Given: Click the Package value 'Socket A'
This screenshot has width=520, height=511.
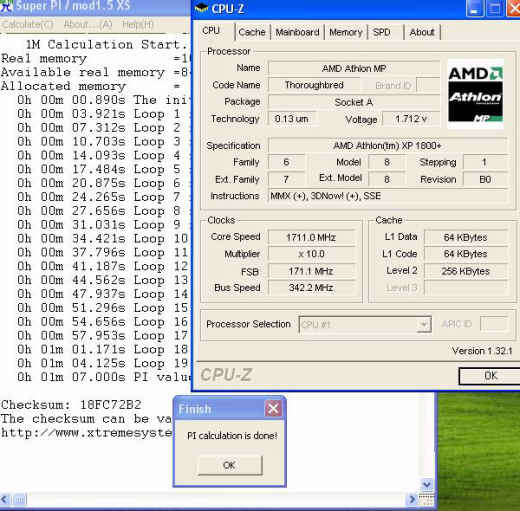Looking at the screenshot, I should [354, 102].
